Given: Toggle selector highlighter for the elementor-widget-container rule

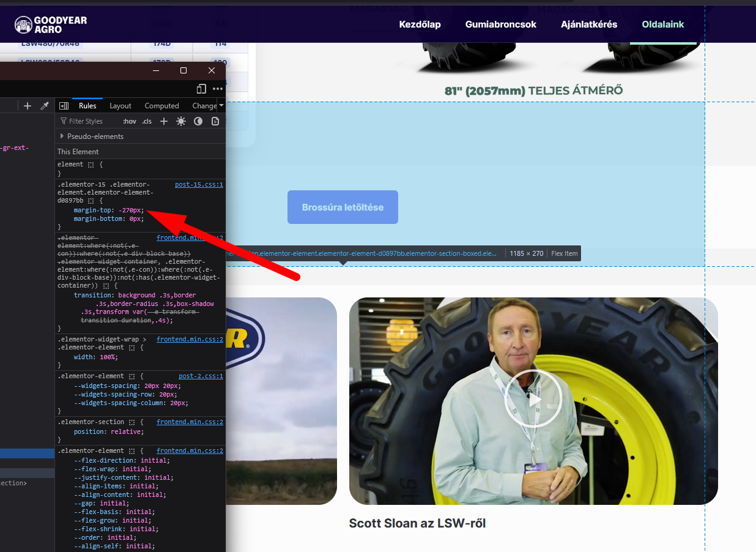Looking at the screenshot, I should tap(106, 286).
